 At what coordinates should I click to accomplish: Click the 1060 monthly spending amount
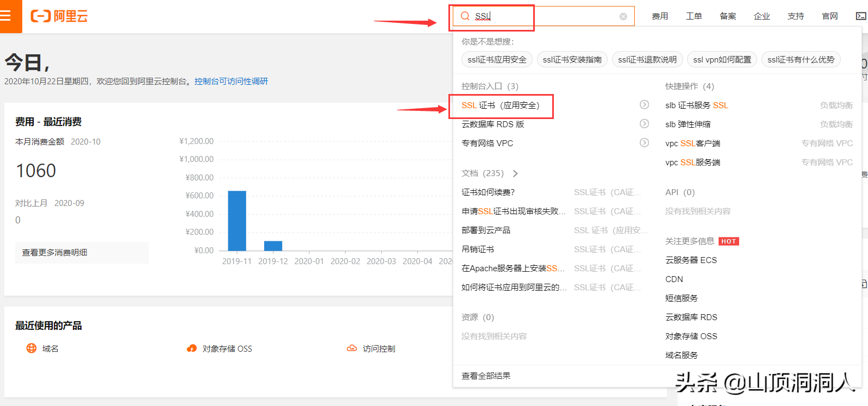tap(36, 171)
